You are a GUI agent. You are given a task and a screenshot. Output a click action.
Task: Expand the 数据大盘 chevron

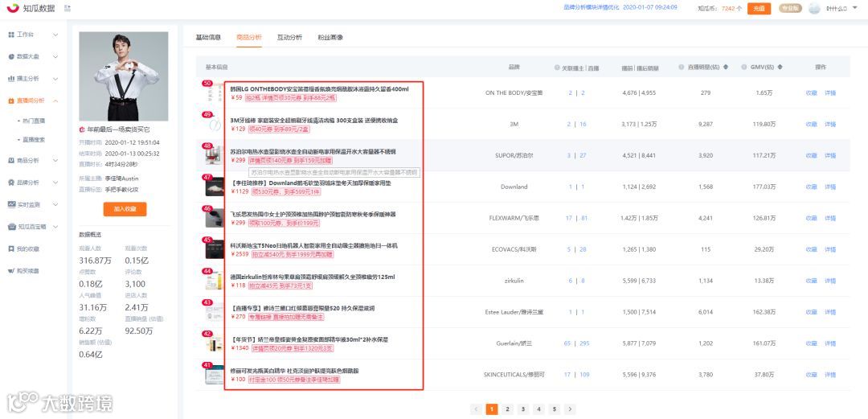point(55,56)
